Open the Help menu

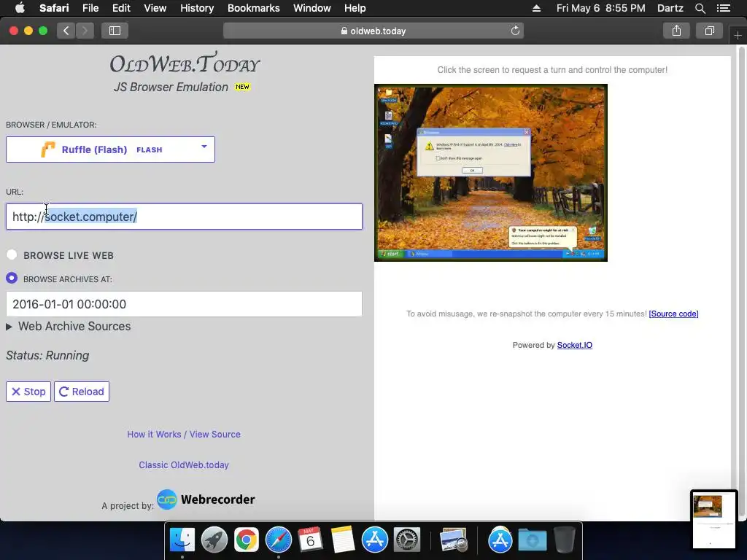355,8
